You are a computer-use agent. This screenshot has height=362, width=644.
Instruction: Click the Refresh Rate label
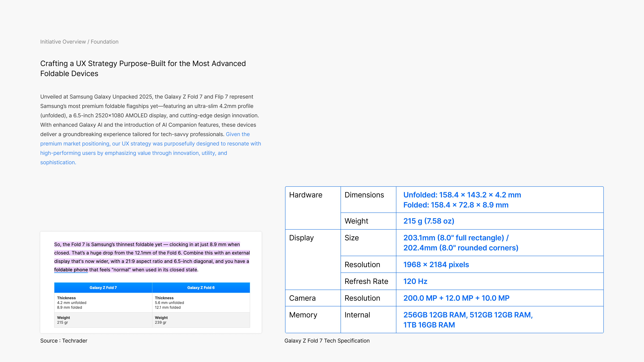[x=366, y=281]
